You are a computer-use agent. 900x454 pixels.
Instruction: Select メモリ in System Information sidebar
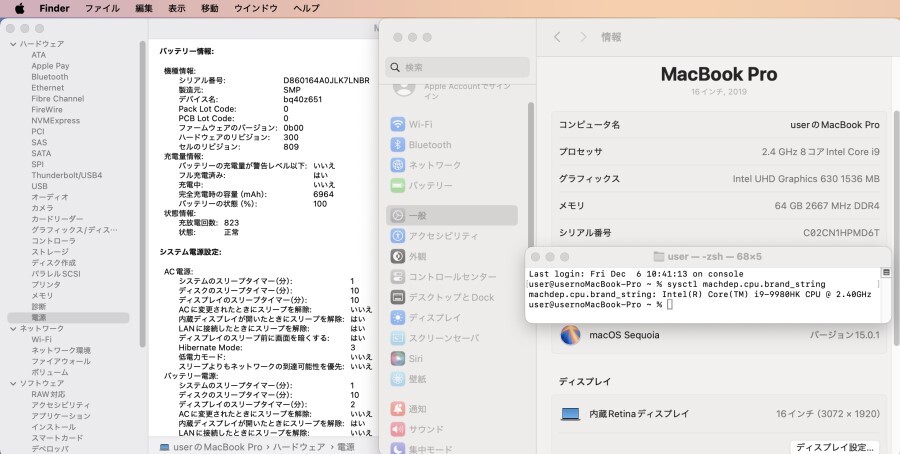tap(42, 296)
